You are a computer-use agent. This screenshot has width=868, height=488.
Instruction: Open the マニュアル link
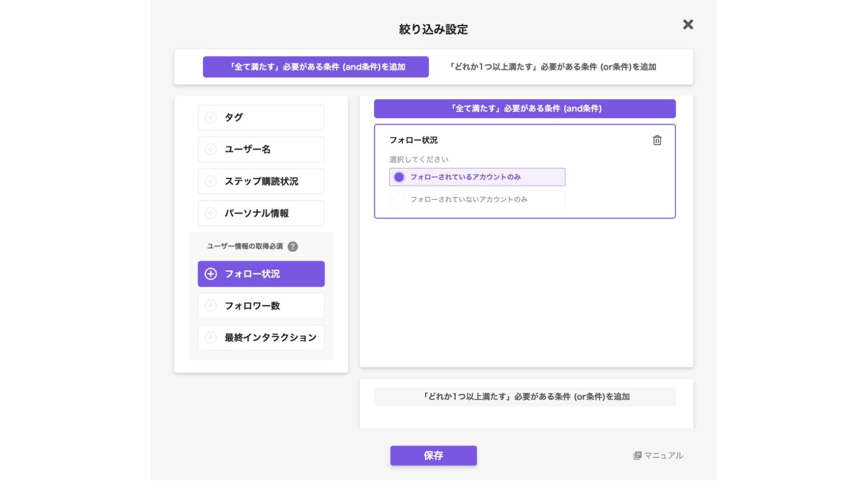pos(658,455)
